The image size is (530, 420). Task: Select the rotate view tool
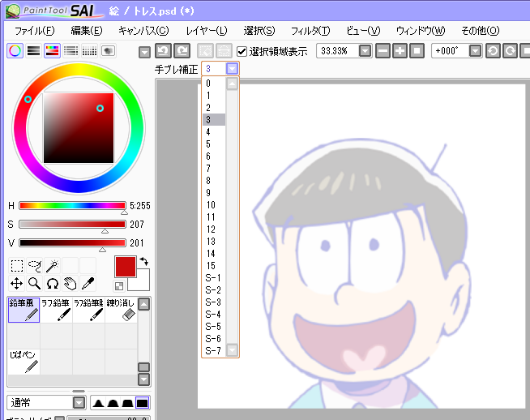click(52, 284)
